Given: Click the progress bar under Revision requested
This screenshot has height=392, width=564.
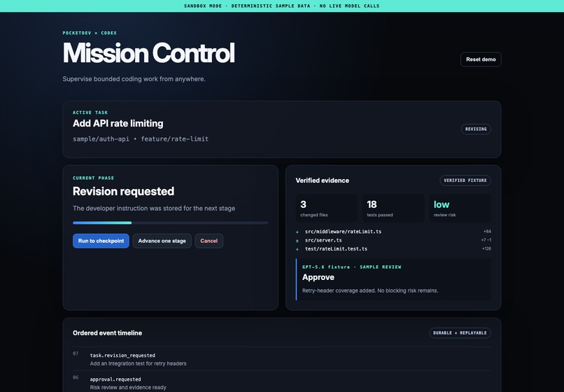Looking at the screenshot, I should [170, 223].
